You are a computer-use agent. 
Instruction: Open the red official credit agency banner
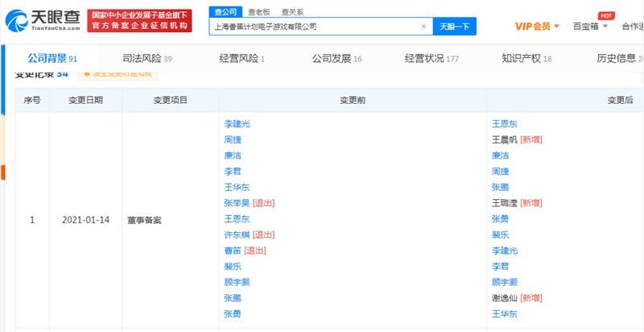coord(139,20)
